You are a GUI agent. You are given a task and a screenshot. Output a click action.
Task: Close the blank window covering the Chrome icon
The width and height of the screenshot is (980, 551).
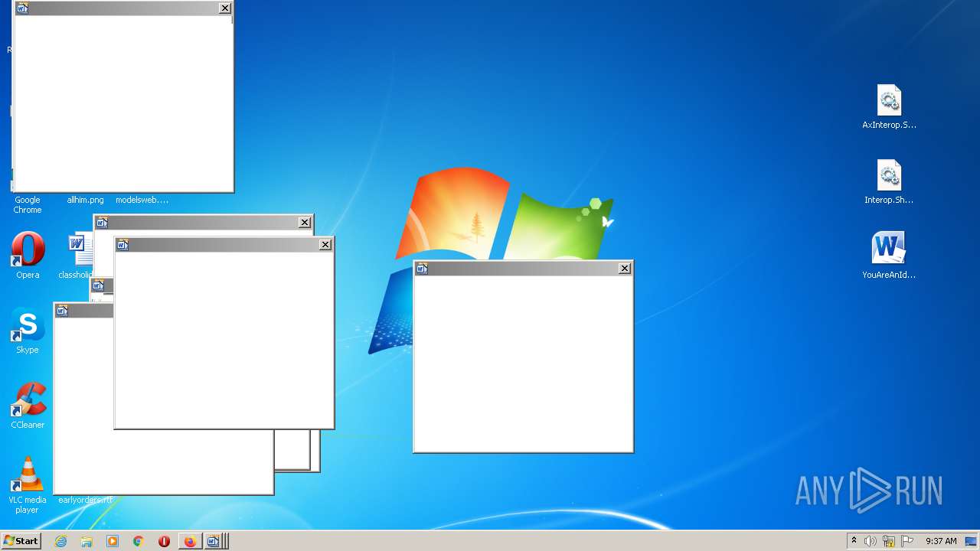225,8
